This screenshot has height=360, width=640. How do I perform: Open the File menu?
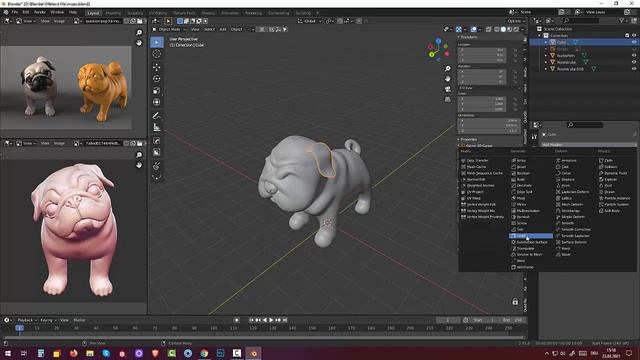(15, 12)
